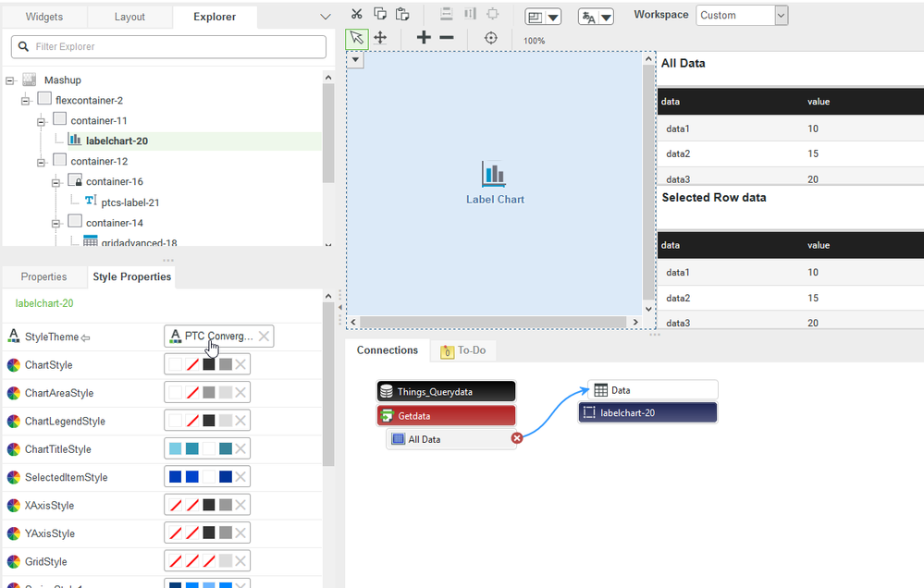Click the Cut scissors icon

tap(356, 14)
